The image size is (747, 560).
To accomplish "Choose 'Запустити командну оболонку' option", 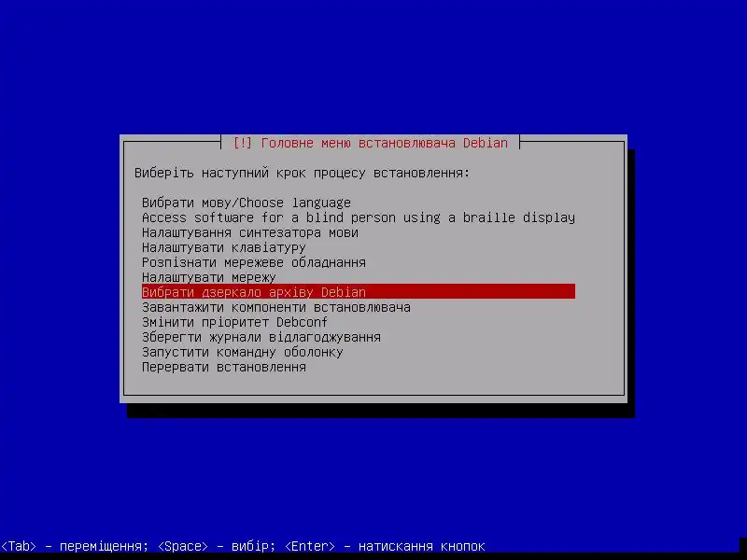I will tap(359, 352).
